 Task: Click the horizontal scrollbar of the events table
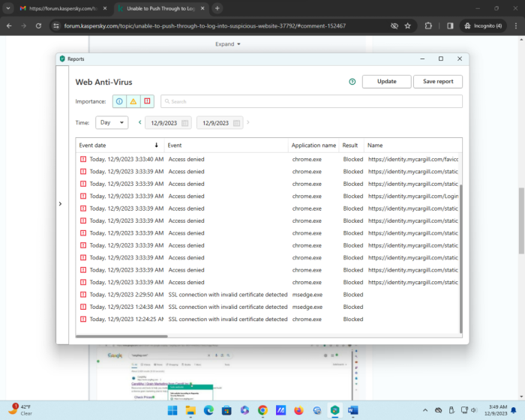click(121, 336)
